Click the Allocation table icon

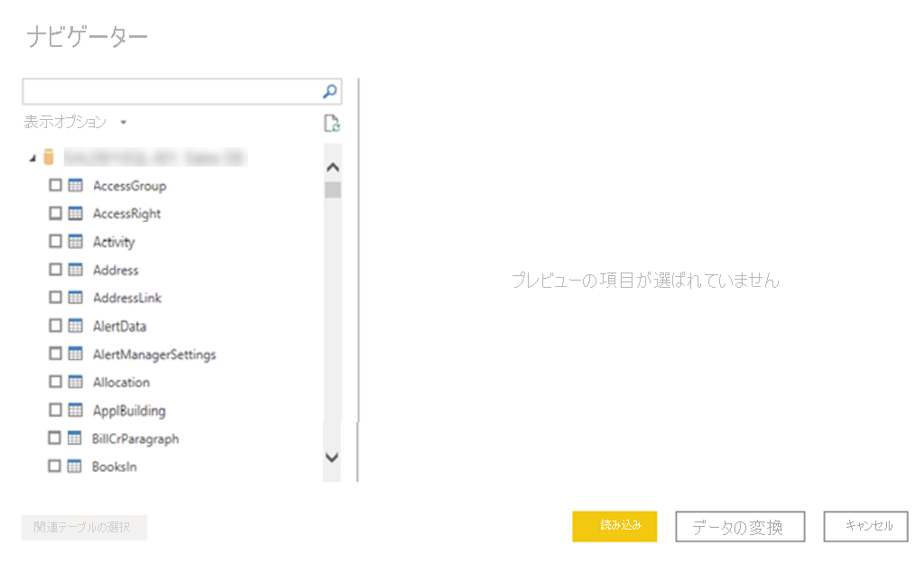pos(76,382)
